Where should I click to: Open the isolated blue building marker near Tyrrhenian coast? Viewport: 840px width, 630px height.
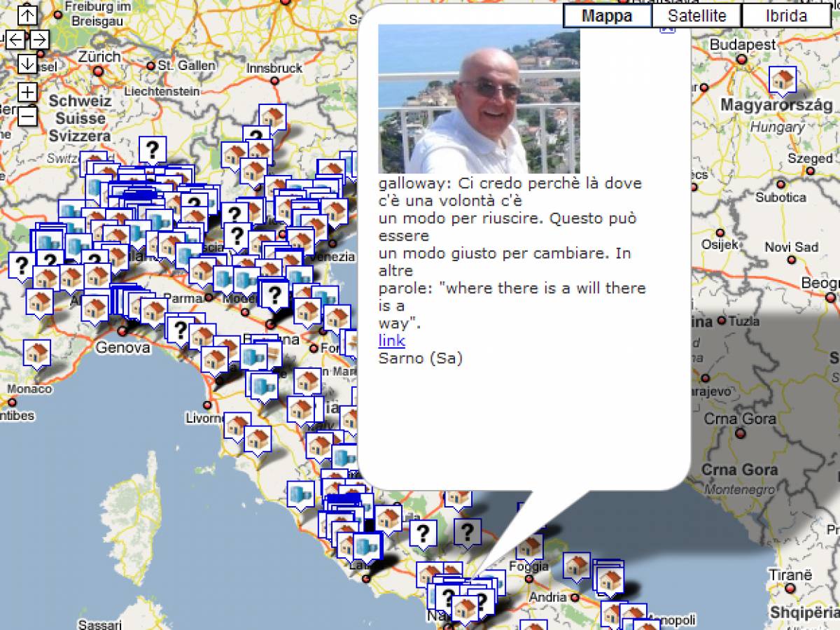pyautogui.click(x=300, y=493)
